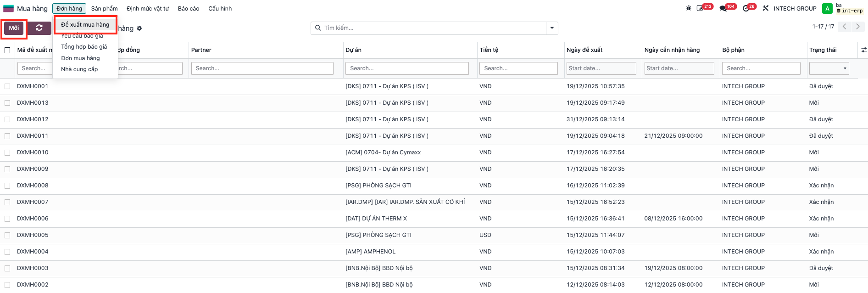Screen dimensions: 868x293
Task: Click the date 31/12/2025 09:13:14
Action: pos(595,119)
